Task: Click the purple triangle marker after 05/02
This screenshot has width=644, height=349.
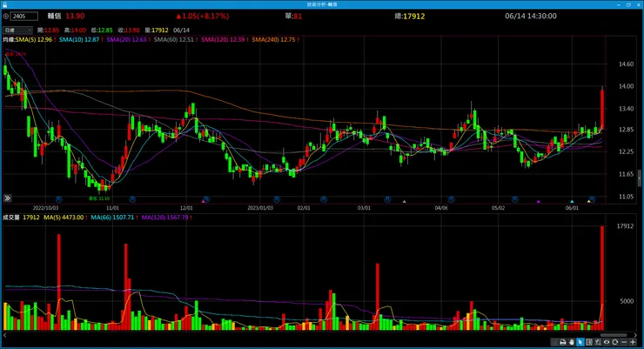Action: (539, 201)
